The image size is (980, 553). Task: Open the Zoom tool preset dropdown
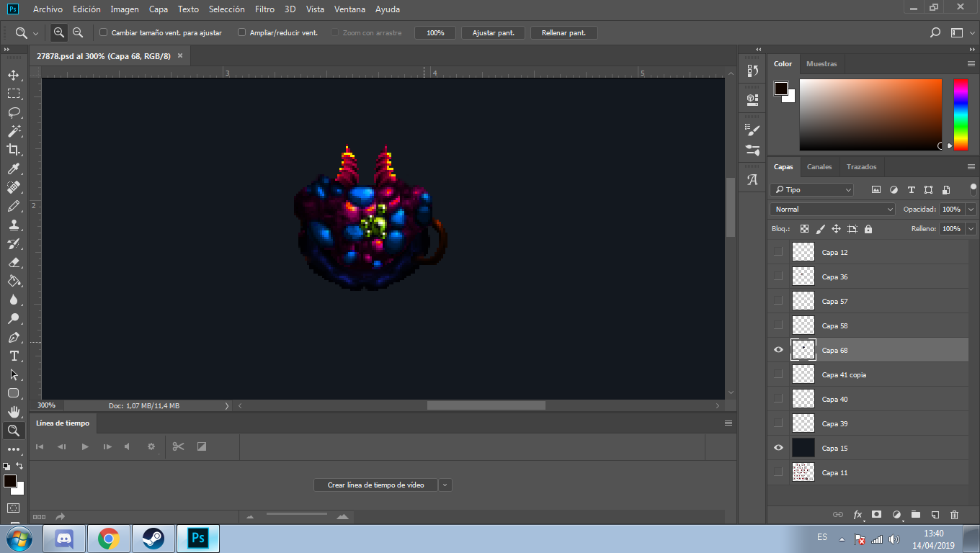[35, 33]
